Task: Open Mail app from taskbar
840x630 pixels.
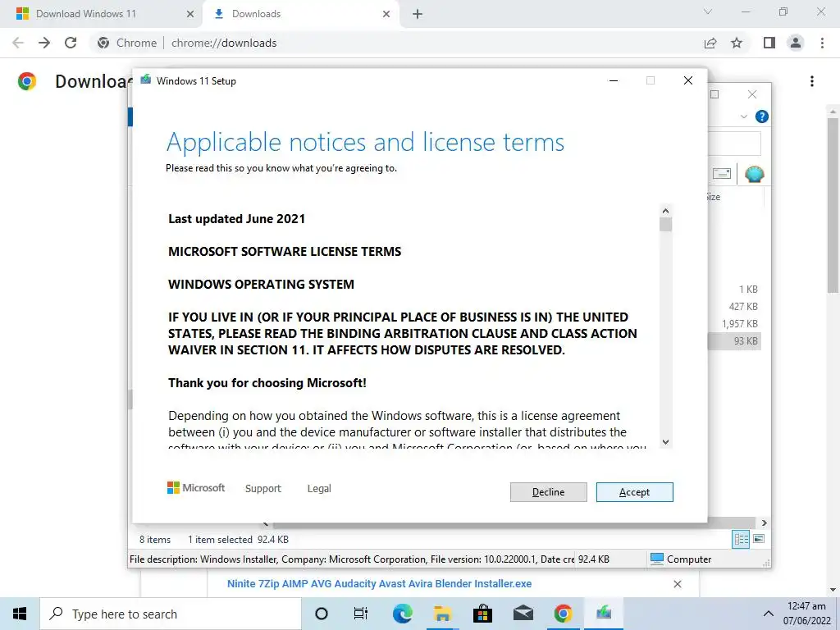Action: [x=523, y=614]
